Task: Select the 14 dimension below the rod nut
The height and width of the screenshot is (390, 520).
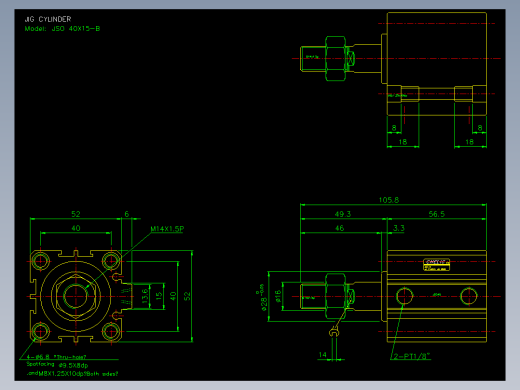Action: tap(322, 355)
